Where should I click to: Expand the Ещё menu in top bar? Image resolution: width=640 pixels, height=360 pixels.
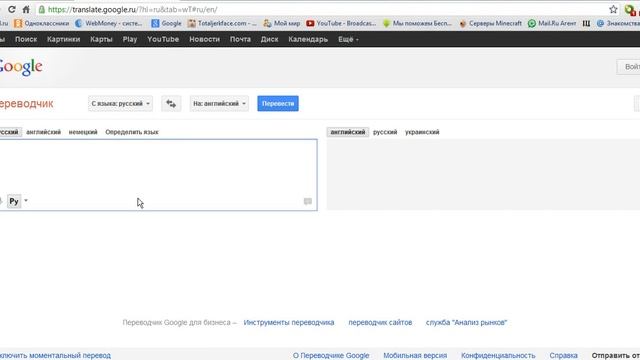click(x=348, y=39)
